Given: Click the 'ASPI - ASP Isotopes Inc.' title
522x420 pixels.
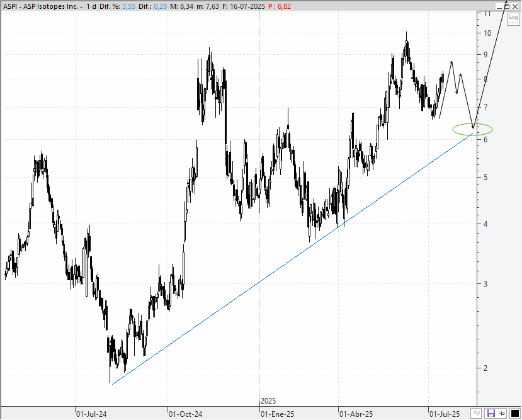Looking at the screenshot, I should tap(41, 6).
